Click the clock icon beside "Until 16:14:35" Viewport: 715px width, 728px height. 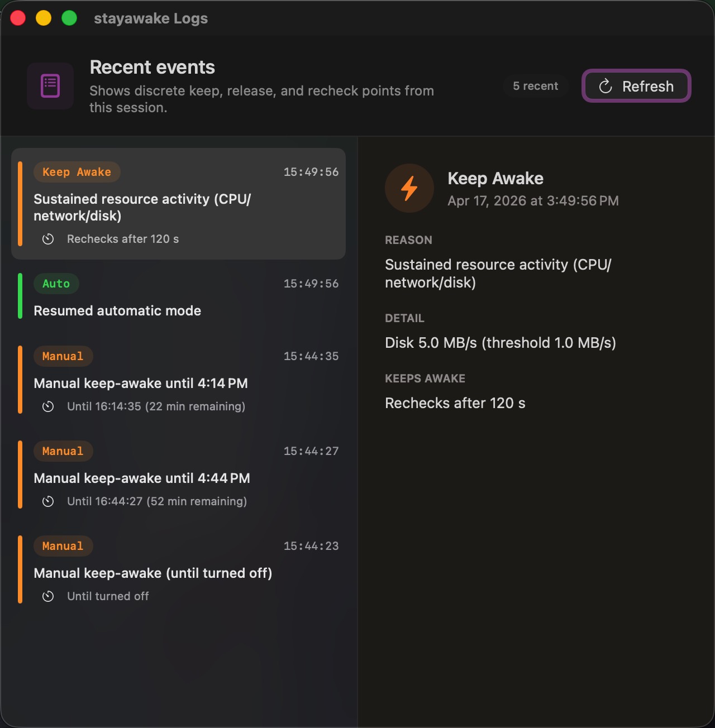click(x=48, y=406)
